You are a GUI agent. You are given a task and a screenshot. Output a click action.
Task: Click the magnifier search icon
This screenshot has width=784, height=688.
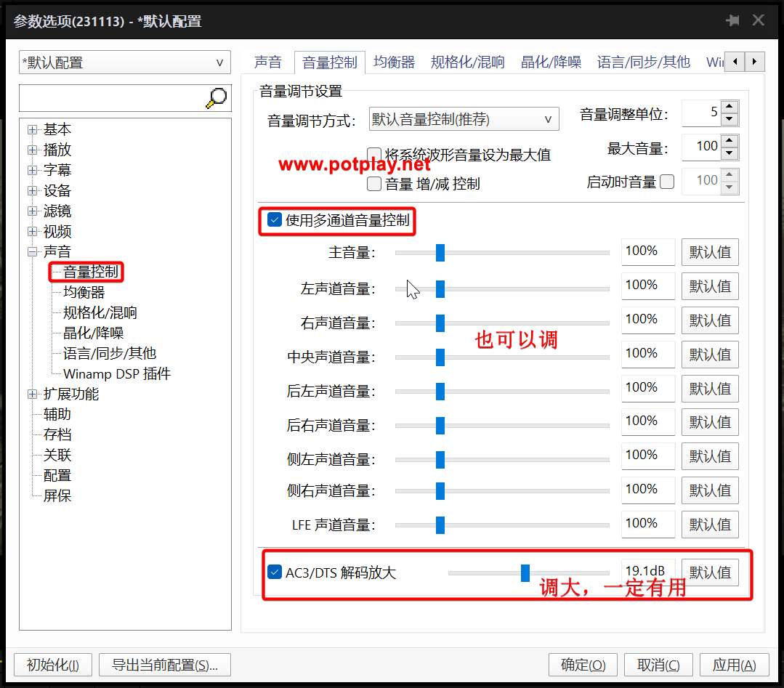tap(216, 98)
